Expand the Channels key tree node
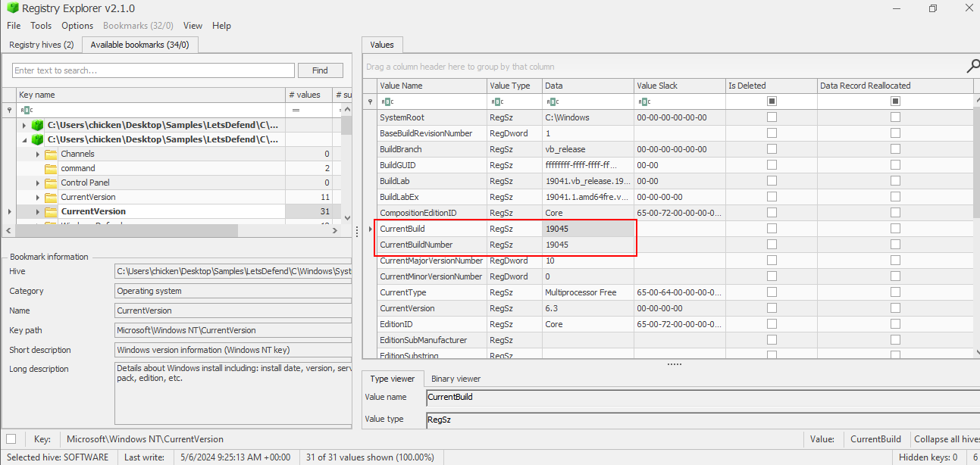Image resolution: width=980 pixels, height=465 pixels. coord(38,154)
